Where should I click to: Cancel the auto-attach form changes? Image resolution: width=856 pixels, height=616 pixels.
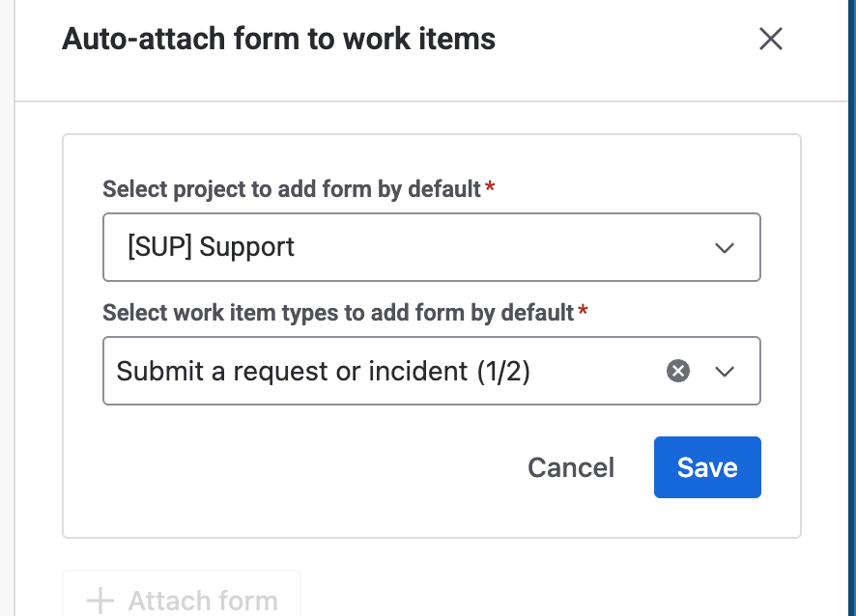[570, 467]
